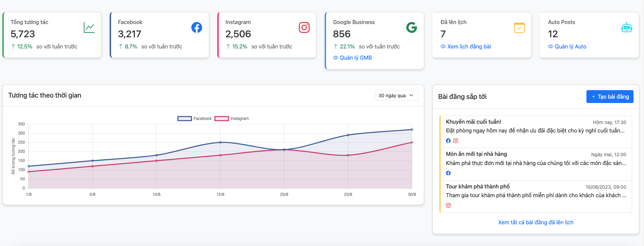Click the line chart icon in Tổng tương tác
Image resolution: width=644 pixels, height=246 pixels.
(x=89, y=27)
